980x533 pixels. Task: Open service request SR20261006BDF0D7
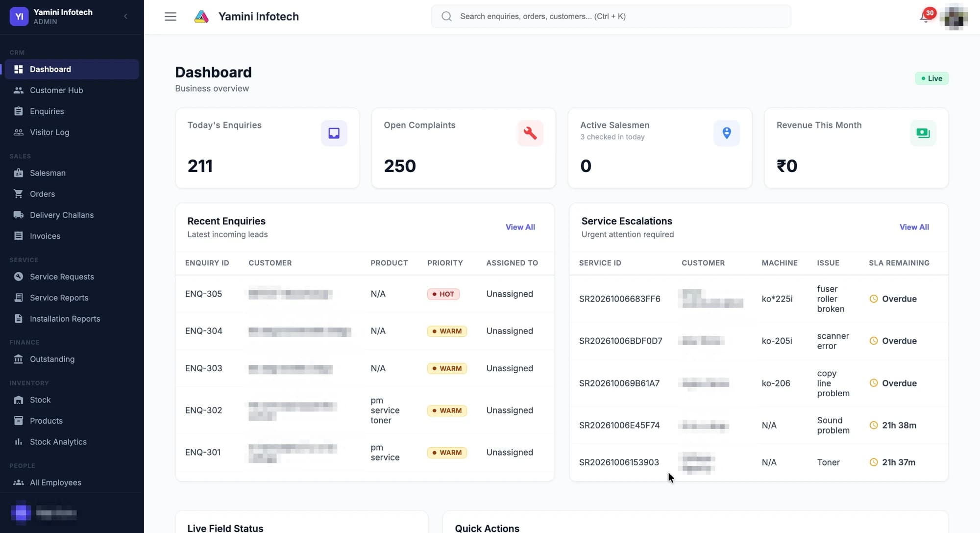(620, 341)
